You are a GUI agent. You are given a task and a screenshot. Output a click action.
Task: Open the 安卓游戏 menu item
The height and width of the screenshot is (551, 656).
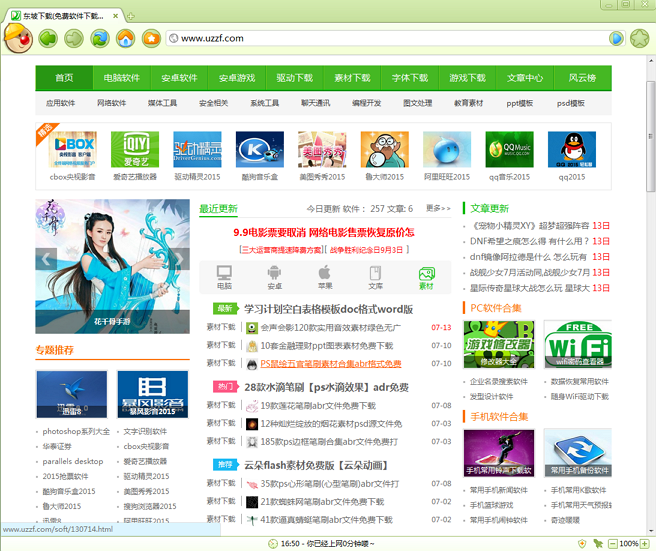(x=237, y=78)
